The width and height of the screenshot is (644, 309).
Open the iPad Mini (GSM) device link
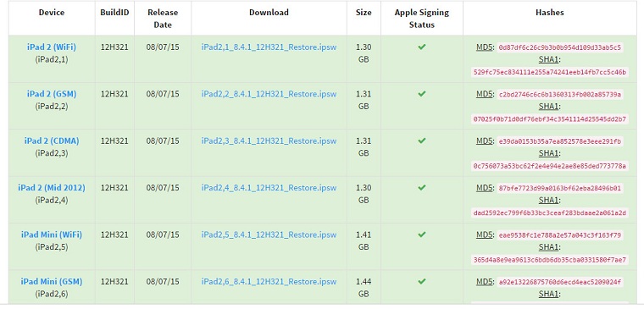(52, 282)
